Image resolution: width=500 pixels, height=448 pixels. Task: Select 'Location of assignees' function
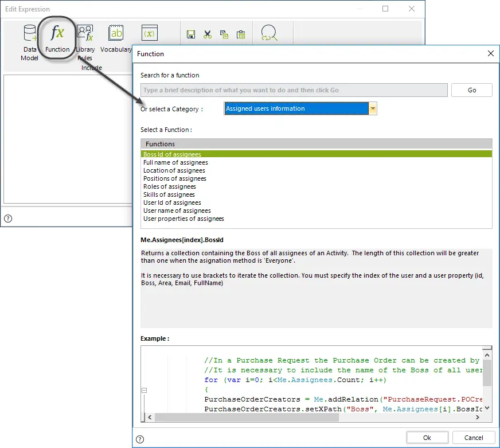coord(317,170)
